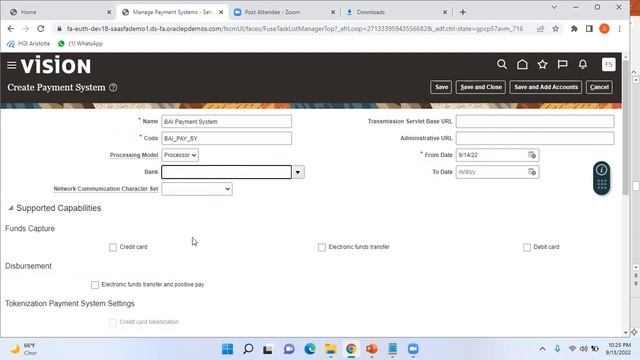Click Save and Add Accounts
640x360 pixels.
click(x=546, y=87)
